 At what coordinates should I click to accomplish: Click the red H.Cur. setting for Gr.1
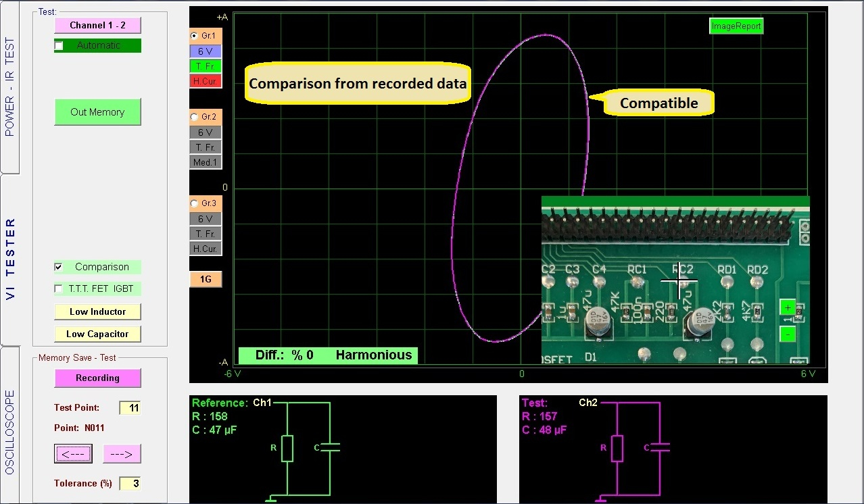click(x=206, y=81)
